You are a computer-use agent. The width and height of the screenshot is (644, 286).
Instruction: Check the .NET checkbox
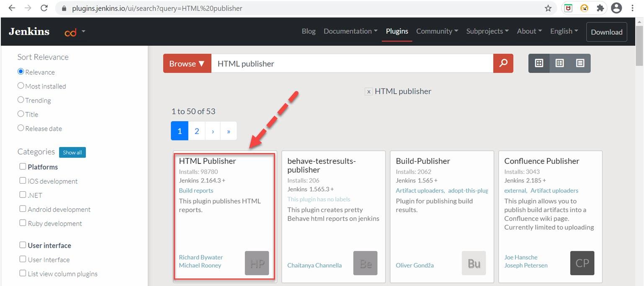point(23,195)
